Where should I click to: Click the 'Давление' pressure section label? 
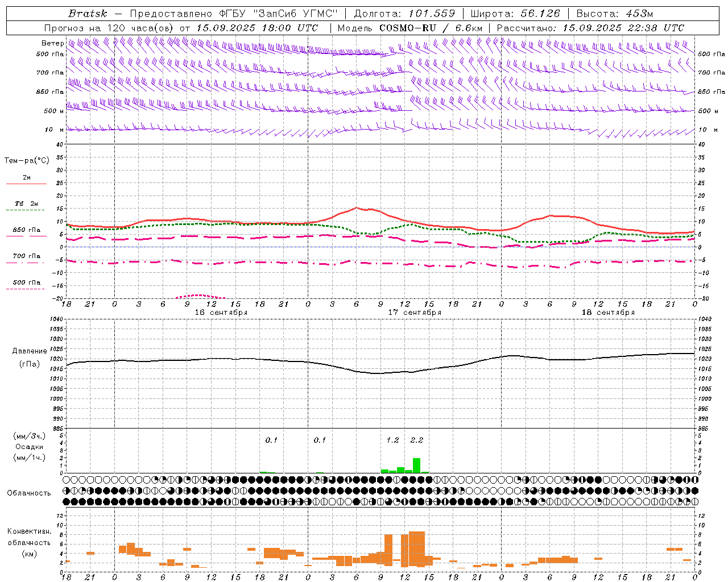click(30, 351)
